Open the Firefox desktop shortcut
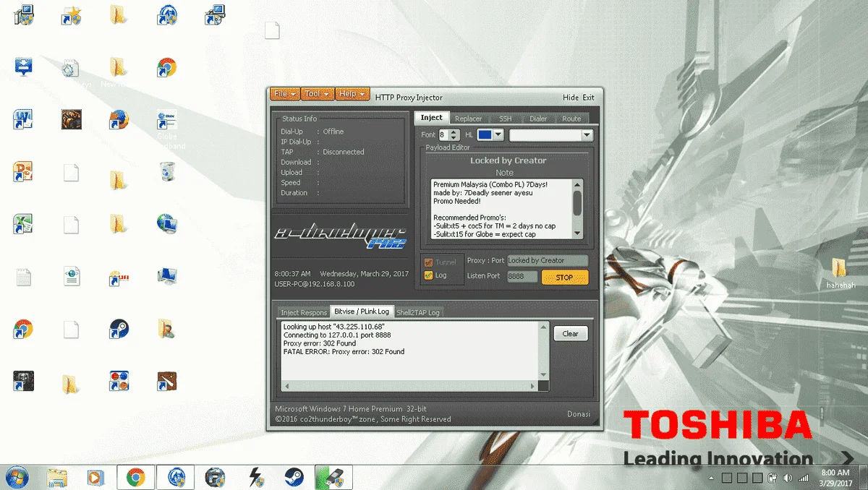Screen dimensions: 868x490 pyautogui.click(x=119, y=119)
